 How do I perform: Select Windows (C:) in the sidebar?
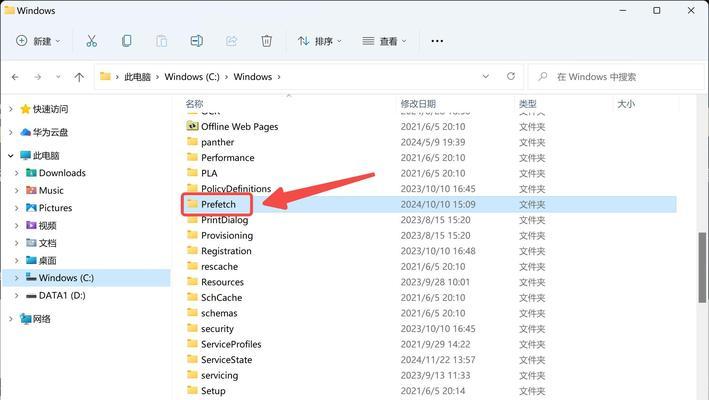(86, 278)
